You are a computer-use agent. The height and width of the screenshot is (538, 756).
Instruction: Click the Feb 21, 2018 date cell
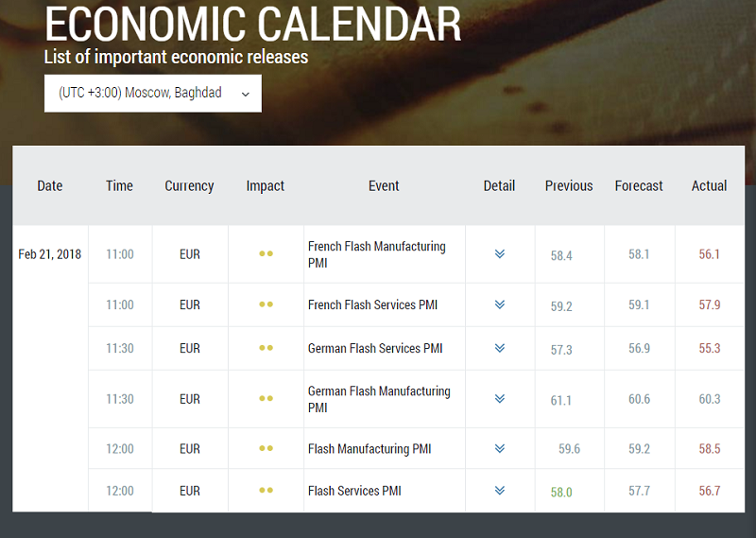point(50,254)
